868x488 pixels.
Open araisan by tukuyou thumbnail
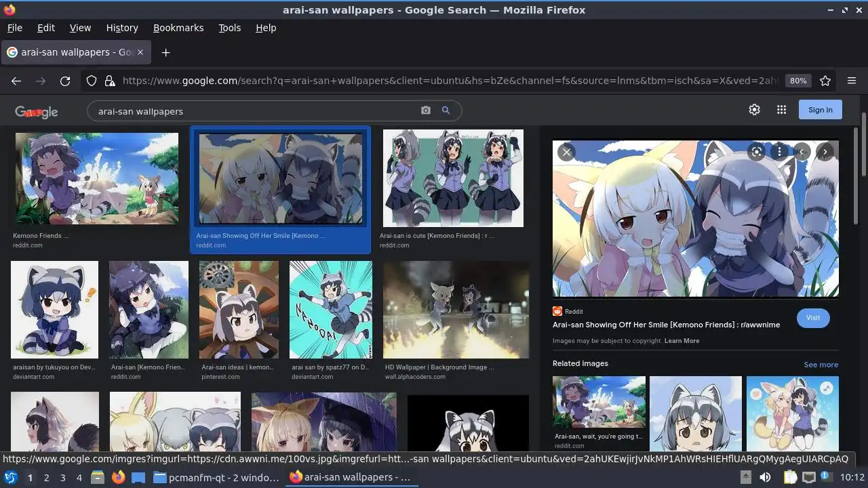[x=54, y=310]
